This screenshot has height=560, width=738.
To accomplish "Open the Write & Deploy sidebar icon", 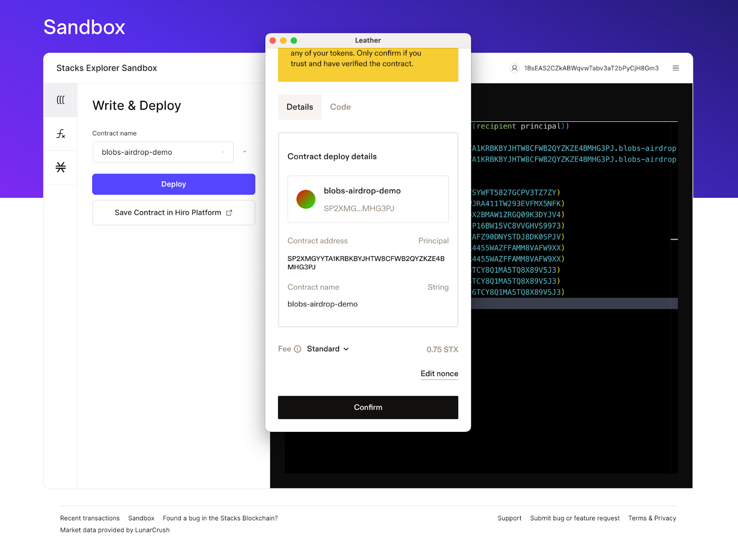I will [60, 100].
